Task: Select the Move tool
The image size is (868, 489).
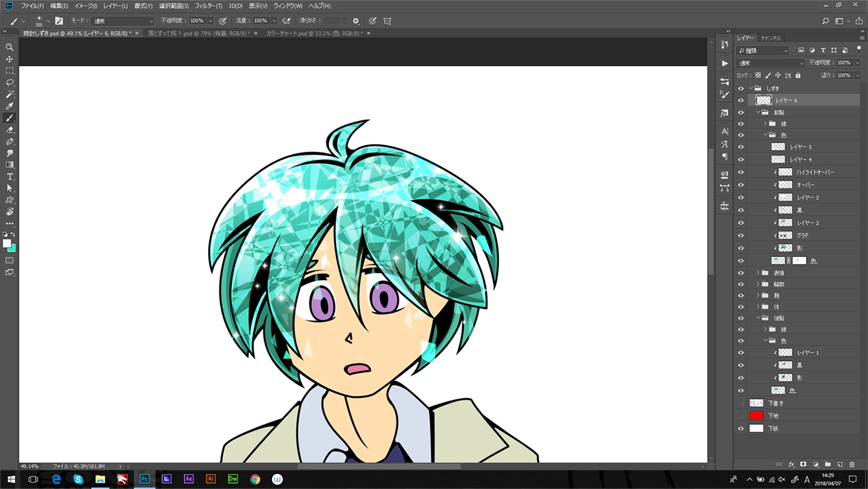Action: pyautogui.click(x=9, y=59)
